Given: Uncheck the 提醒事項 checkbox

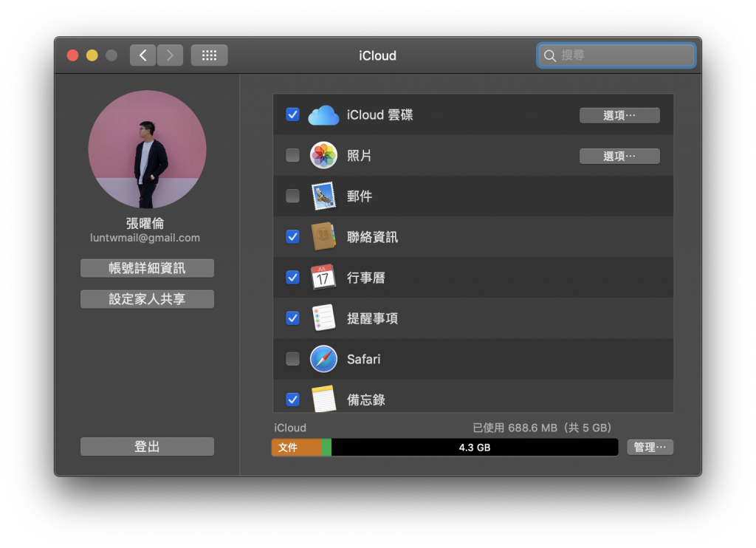Looking at the screenshot, I should 292,318.
